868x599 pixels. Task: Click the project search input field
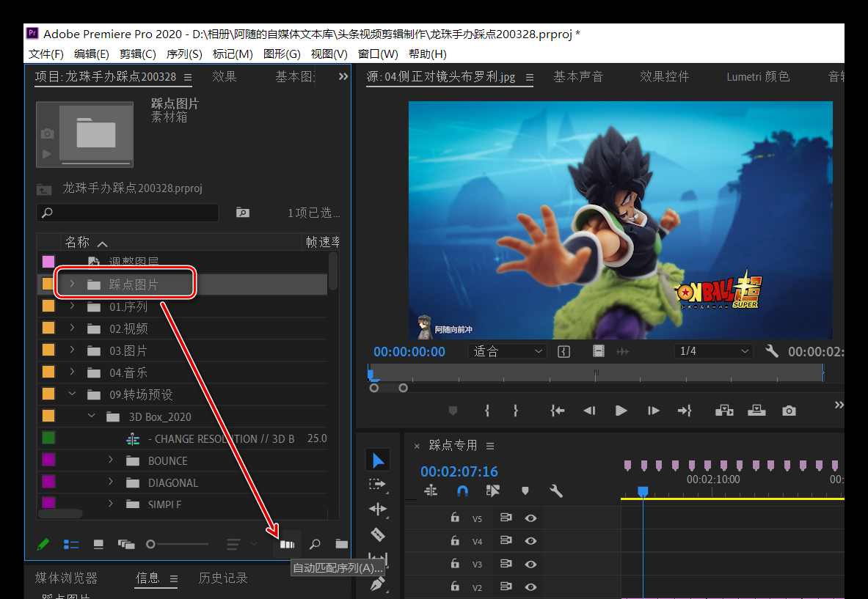(x=128, y=213)
